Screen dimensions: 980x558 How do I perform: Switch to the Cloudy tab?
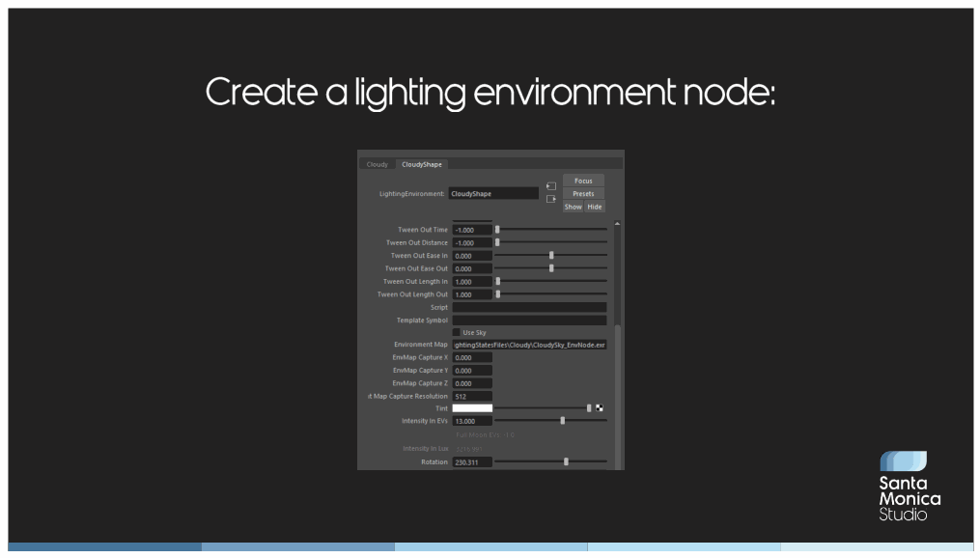[377, 164]
